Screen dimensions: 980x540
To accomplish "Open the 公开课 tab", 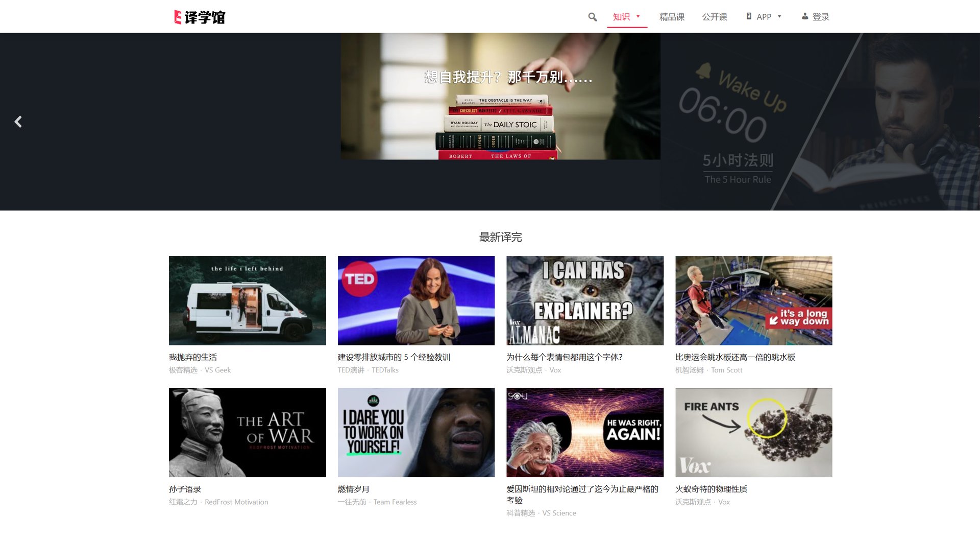I will click(715, 17).
